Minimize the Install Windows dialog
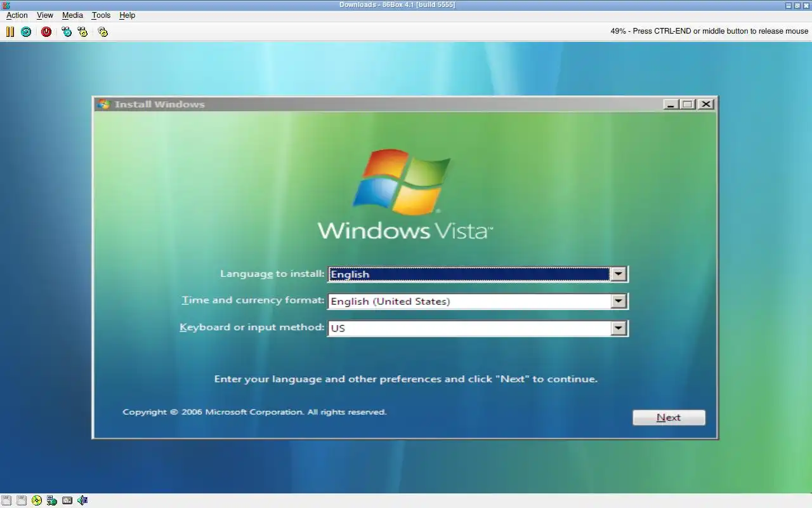Screen dimensions: 812x508 (x=671, y=104)
